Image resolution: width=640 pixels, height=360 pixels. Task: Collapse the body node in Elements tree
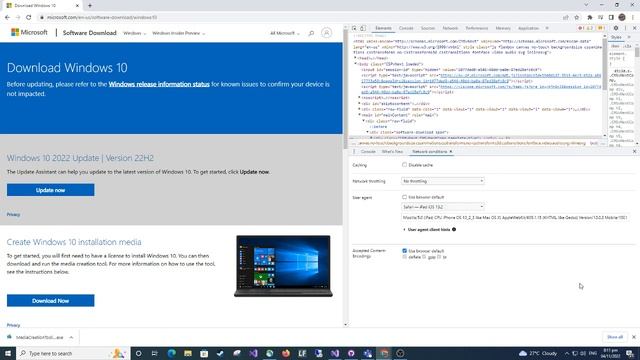tap(356, 64)
